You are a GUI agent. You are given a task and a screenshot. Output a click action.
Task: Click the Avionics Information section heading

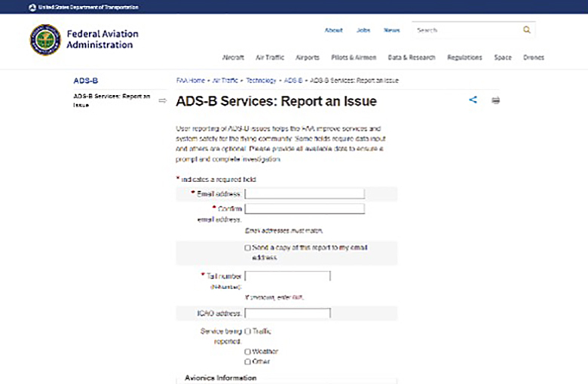tap(220, 378)
